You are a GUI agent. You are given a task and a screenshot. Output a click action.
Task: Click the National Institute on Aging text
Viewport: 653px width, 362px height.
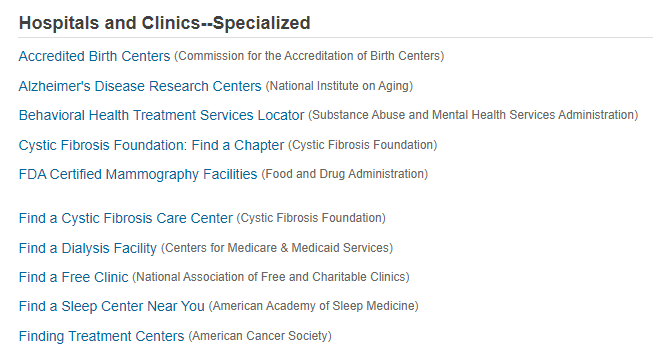point(339,86)
